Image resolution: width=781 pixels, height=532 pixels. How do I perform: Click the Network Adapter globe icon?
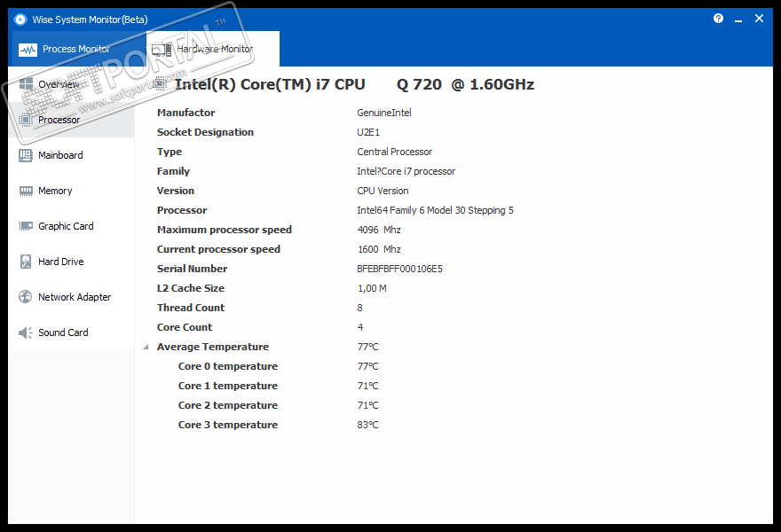tap(26, 297)
